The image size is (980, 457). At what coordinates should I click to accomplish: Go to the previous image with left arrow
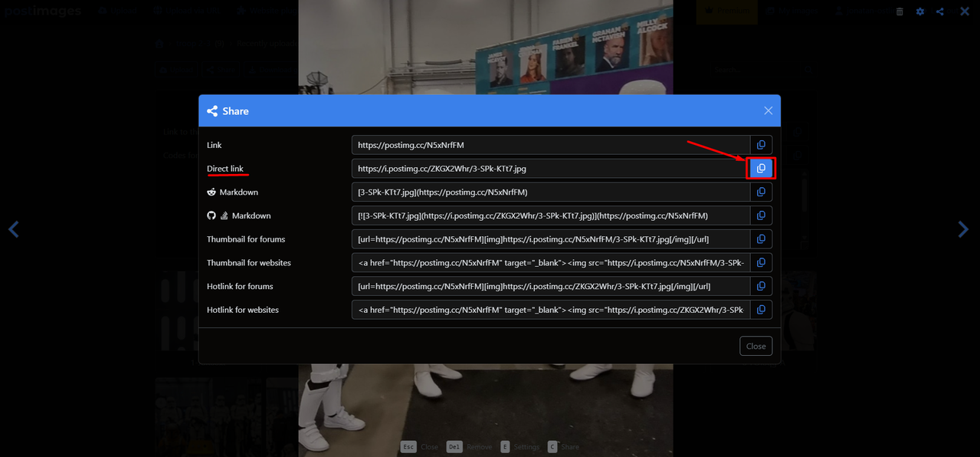(x=13, y=228)
